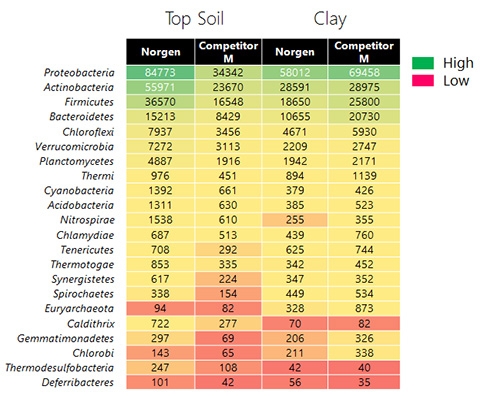480x396 pixels.
Task: Click the Firmicutes cell valued 36570
Action: pyautogui.click(x=160, y=102)
